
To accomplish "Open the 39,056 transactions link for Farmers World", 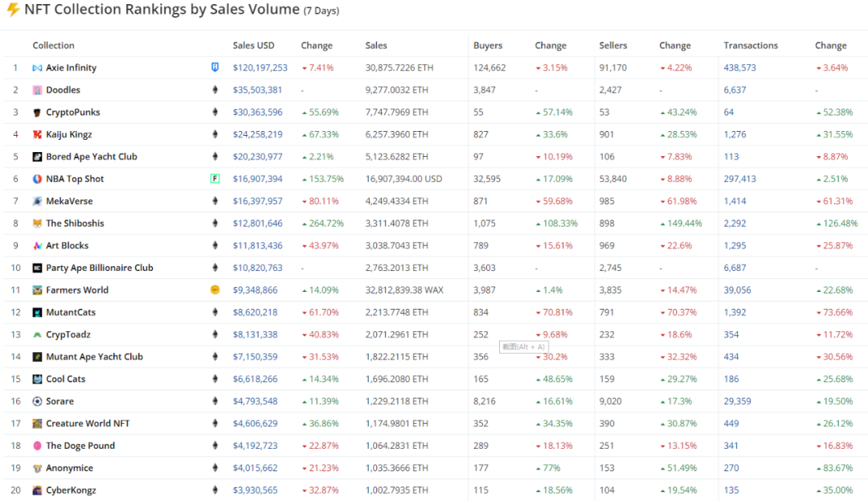I will 737,290.
